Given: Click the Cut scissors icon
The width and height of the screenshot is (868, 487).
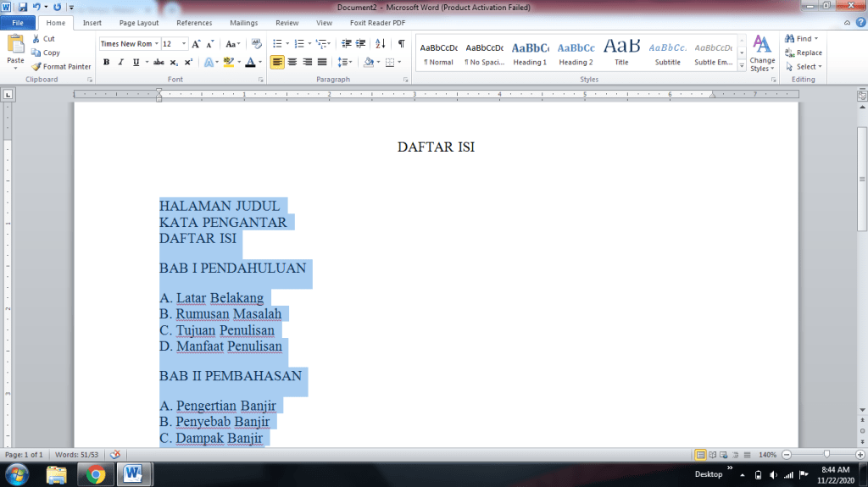Looking at the screenshot, I should coord(36,39).
